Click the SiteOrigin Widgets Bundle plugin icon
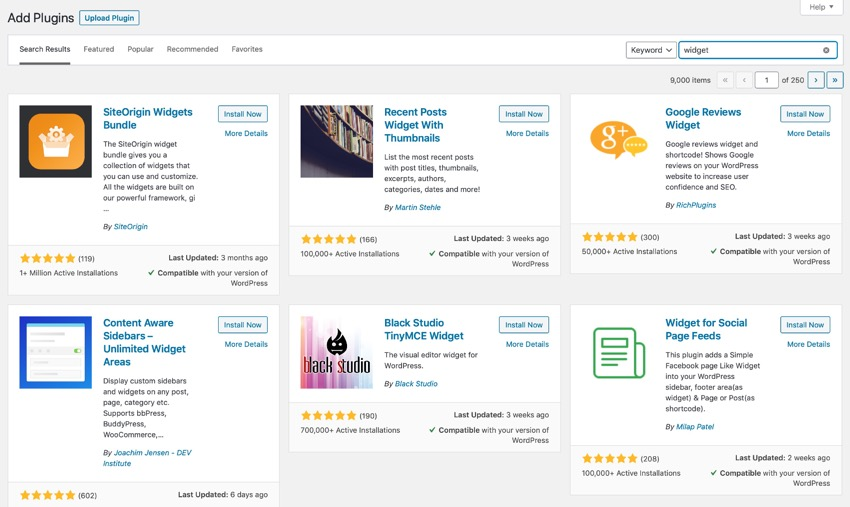 click(55, 141)
